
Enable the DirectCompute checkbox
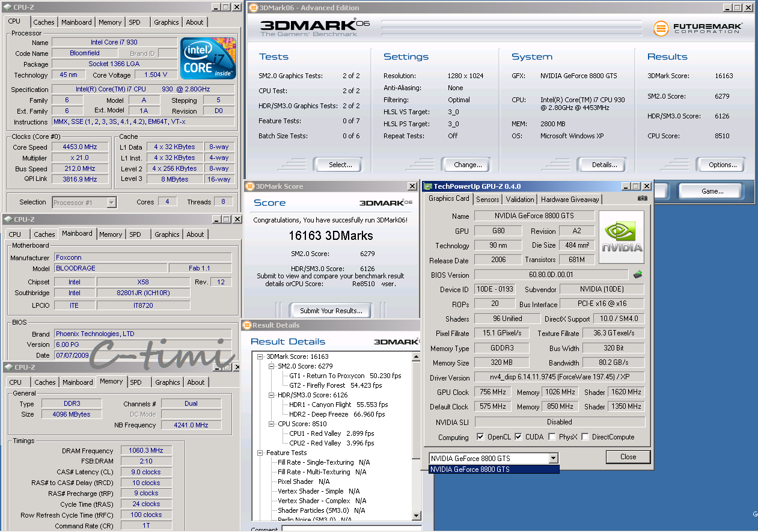[585, 437]
